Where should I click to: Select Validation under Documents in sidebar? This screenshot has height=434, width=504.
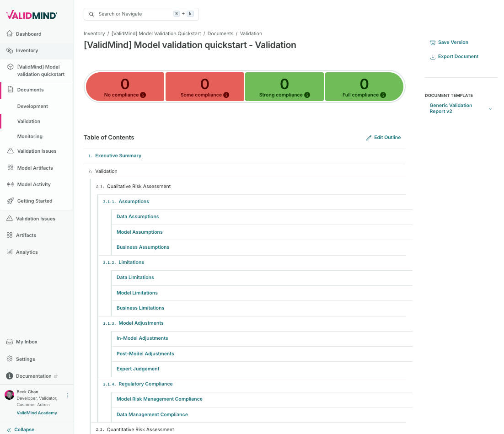click(29, 121)
